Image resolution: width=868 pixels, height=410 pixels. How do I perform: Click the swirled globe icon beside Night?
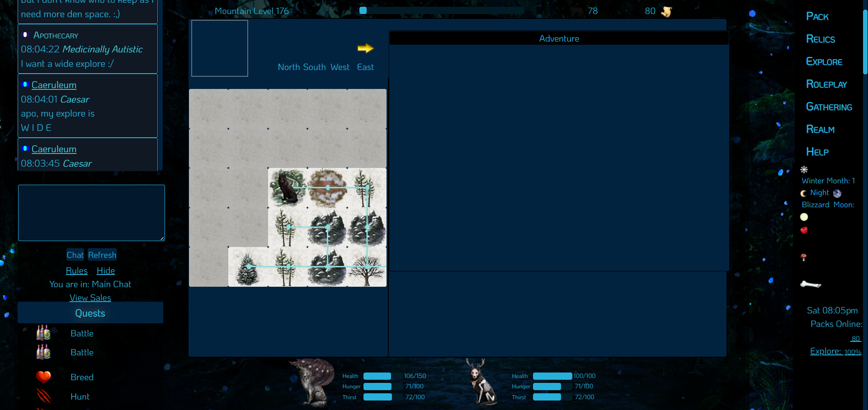click(x=837, y=193)
